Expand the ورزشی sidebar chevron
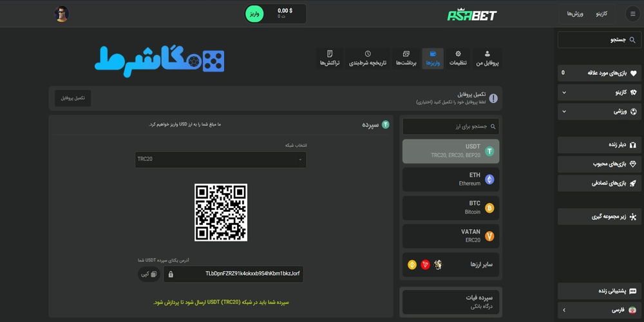This screenshot has height=322, width=644. [564, 111]
